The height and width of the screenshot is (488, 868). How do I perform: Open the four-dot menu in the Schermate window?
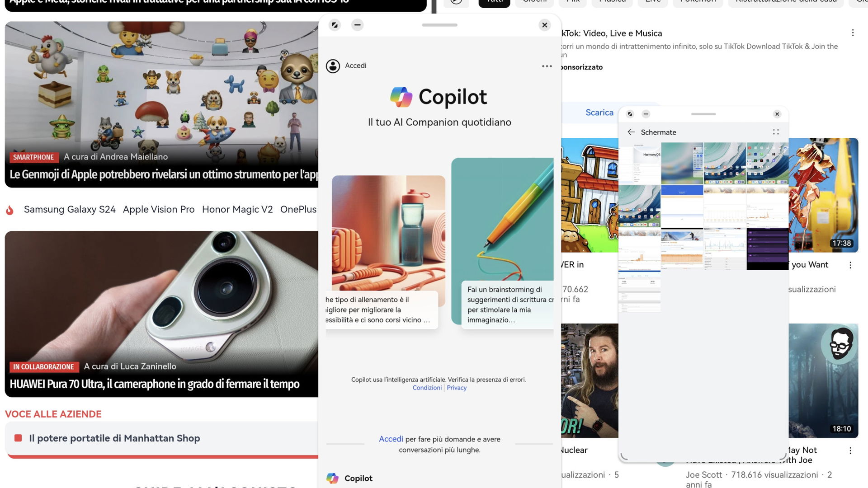click(776, 132)
